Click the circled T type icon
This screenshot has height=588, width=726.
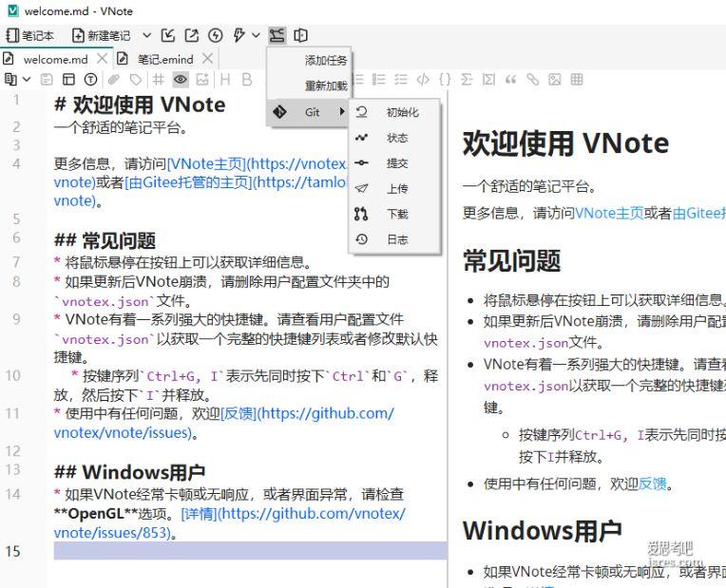tap(91, 80)
